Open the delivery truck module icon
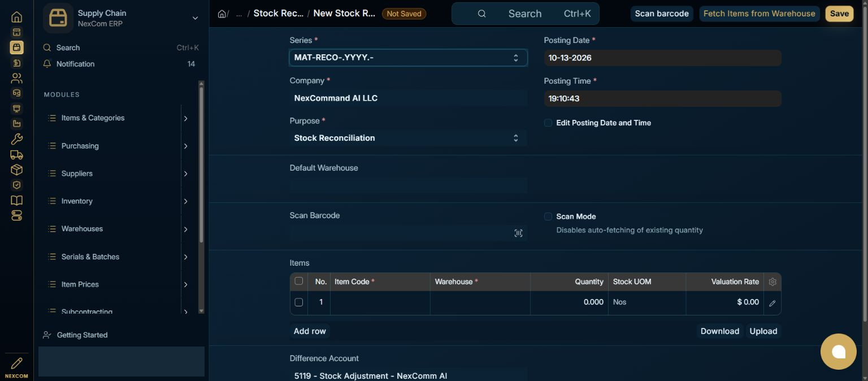868x381 pixels. [16, 154]
